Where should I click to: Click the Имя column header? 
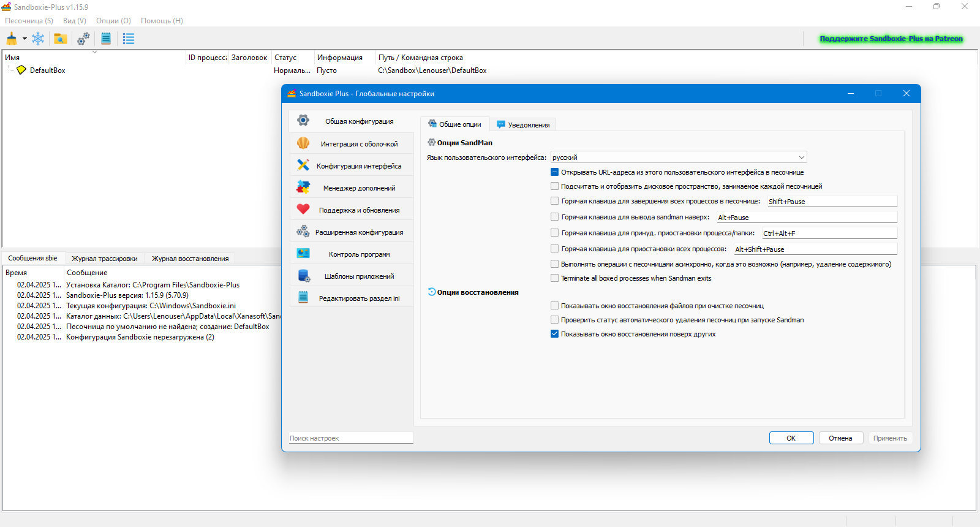coord(94,58)
